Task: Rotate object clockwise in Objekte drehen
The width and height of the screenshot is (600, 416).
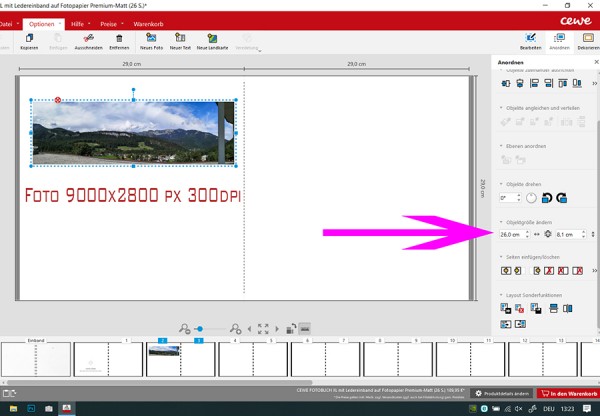Action: coord(561,198)
